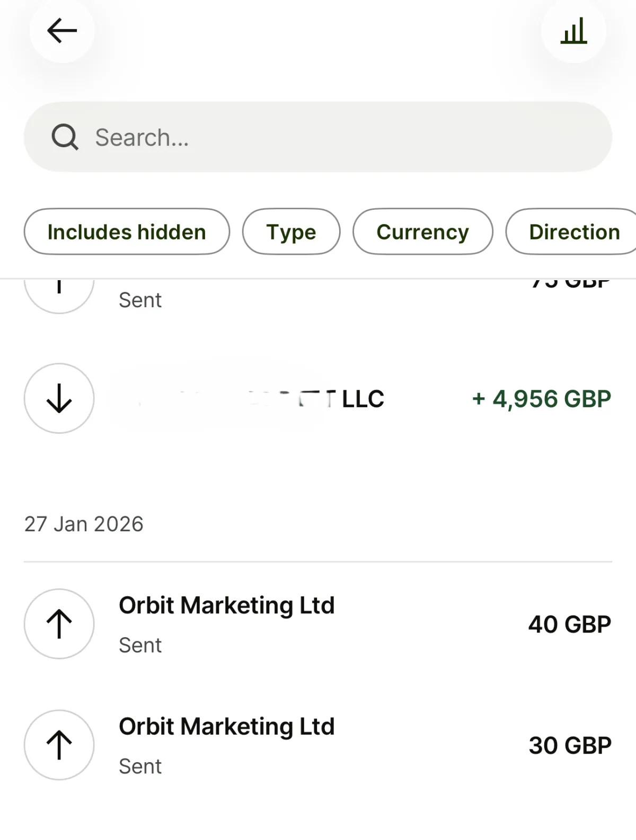This screenshot has width=636, height=840.
Task: Click up-arrow icon beside 40 GBP transaction
Action: (x=59, y=624)
